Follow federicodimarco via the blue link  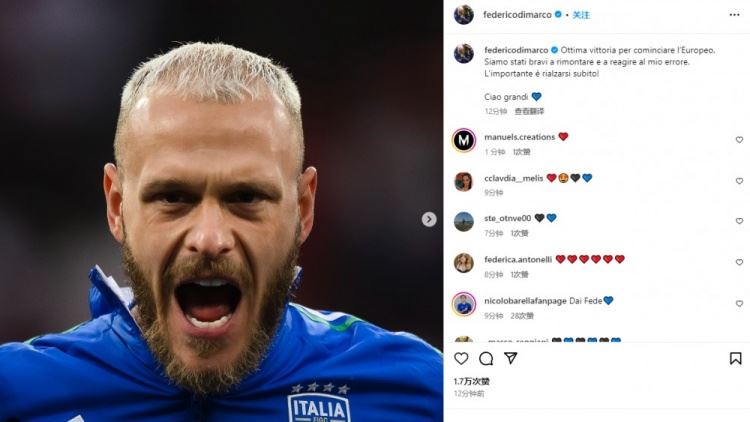581,15
